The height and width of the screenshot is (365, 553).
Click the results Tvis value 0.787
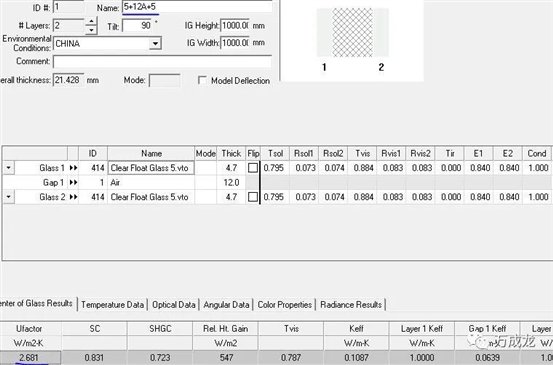(291, 358)
